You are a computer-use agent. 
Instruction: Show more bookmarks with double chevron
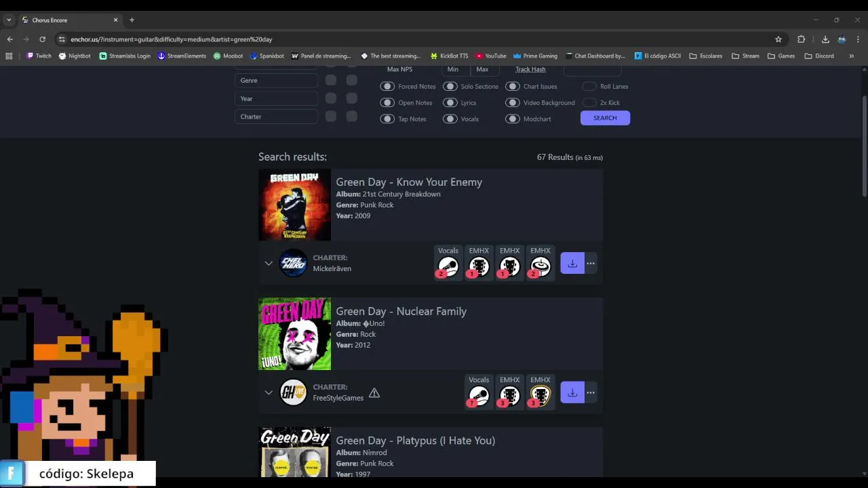[851, 56]
